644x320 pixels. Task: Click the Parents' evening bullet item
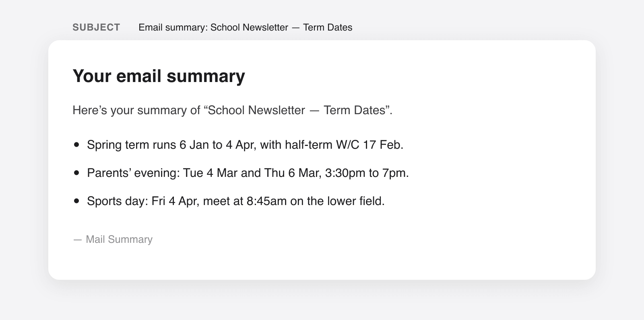click(248, 173)
